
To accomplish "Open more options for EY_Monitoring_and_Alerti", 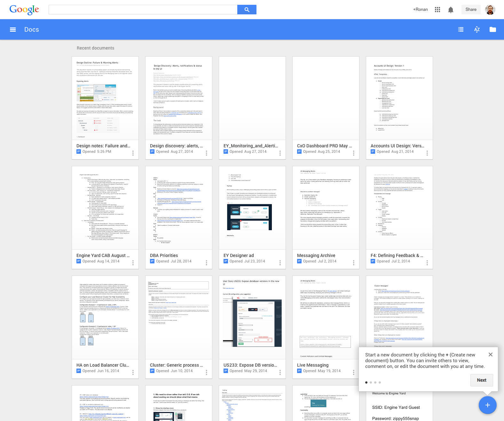I will [x=280, y=153].
